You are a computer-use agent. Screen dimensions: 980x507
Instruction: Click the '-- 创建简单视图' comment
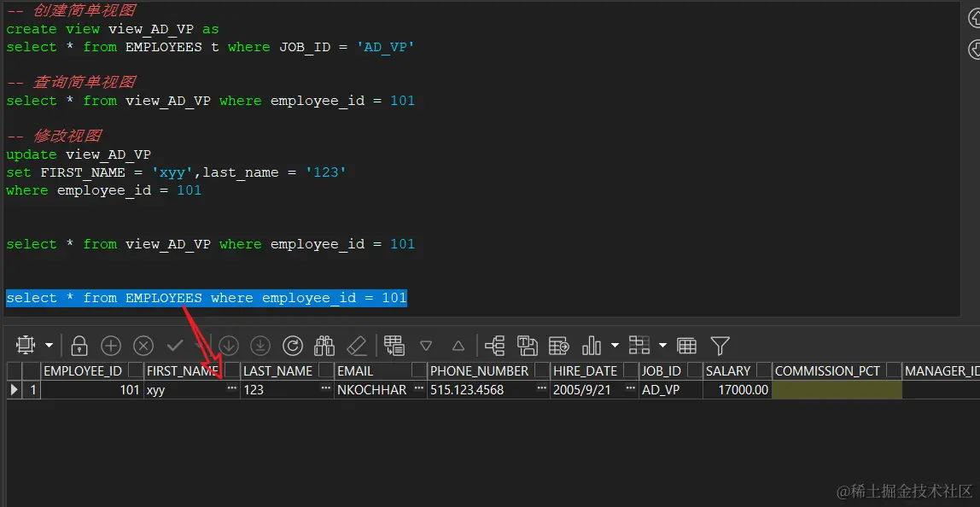[x=71, y=10]
